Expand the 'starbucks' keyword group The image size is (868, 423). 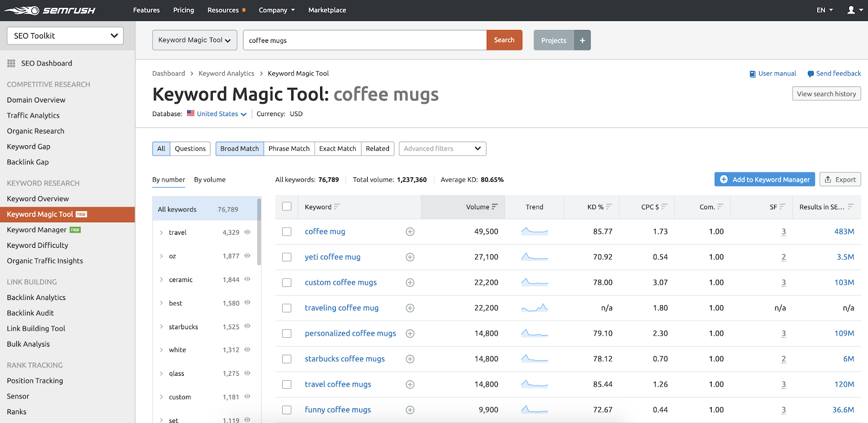(x=162, y=326)
